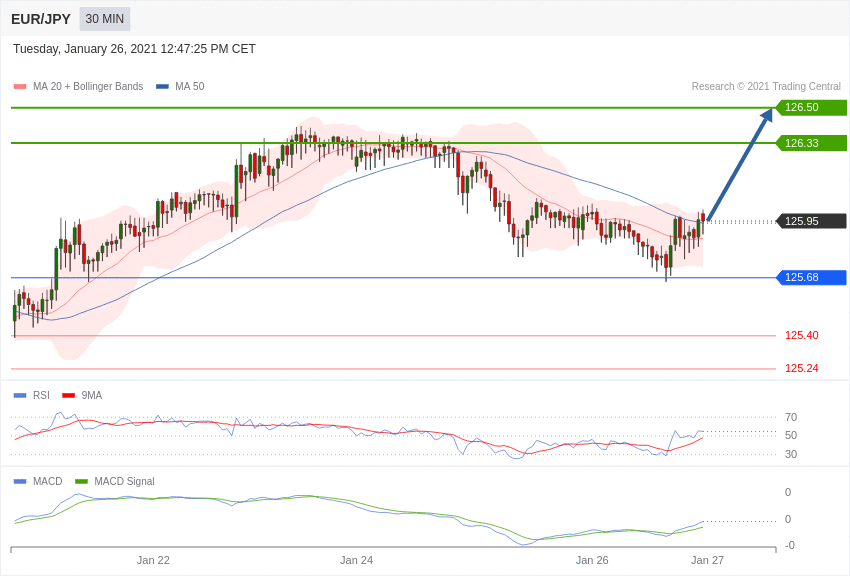This screenshot has height=576, width=850.
Task: Click the 125.40 red support label
Action: [x=801, y=335]
